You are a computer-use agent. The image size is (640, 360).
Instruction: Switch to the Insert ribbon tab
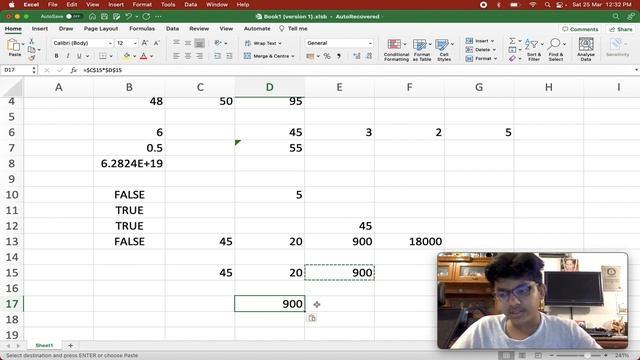(40, 29)
